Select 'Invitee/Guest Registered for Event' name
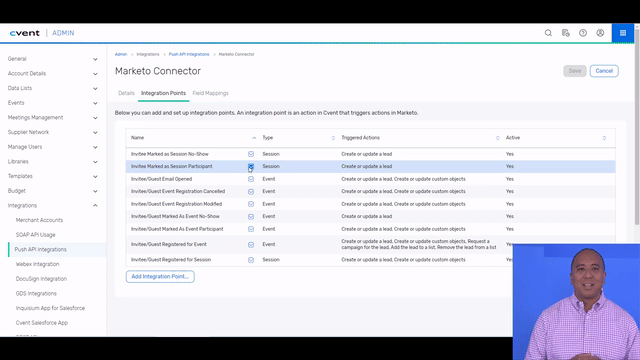The image size is (640, 360). click(169, 244)
